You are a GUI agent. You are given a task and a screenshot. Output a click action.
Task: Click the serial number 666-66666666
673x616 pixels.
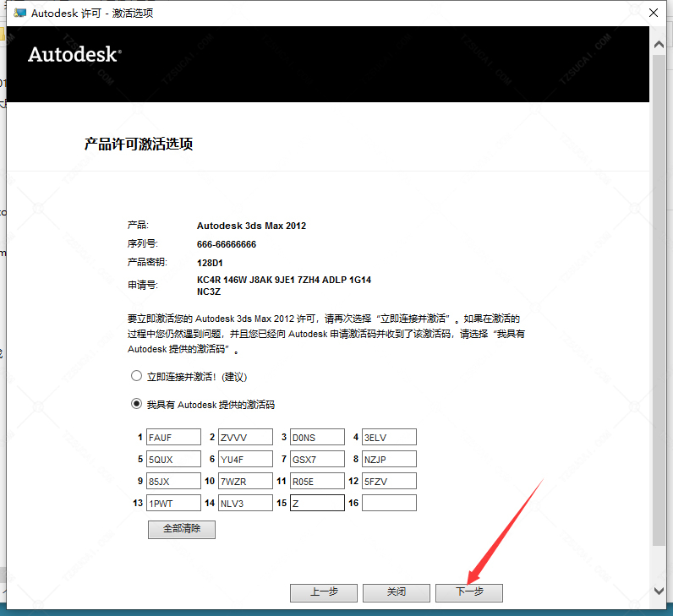tap(227, 244)
